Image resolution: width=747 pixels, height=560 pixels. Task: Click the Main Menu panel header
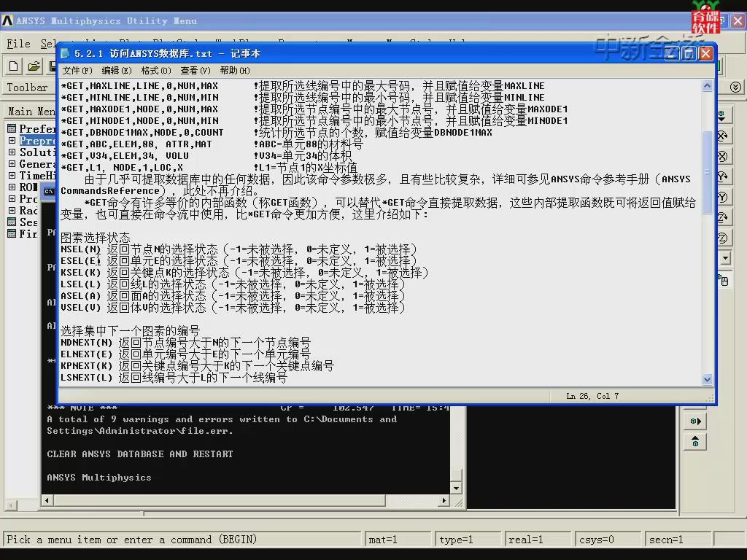pos(31,112)
